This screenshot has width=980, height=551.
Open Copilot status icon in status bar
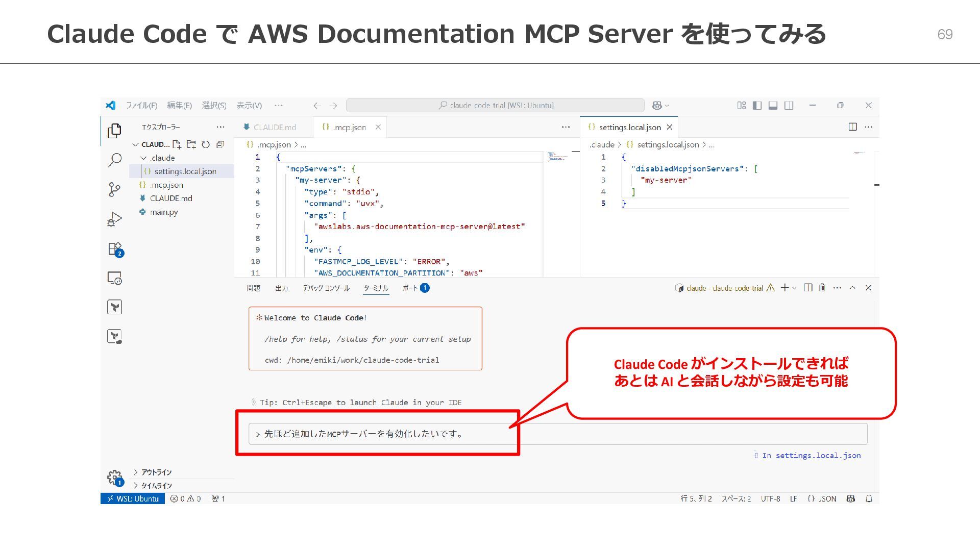850,498
